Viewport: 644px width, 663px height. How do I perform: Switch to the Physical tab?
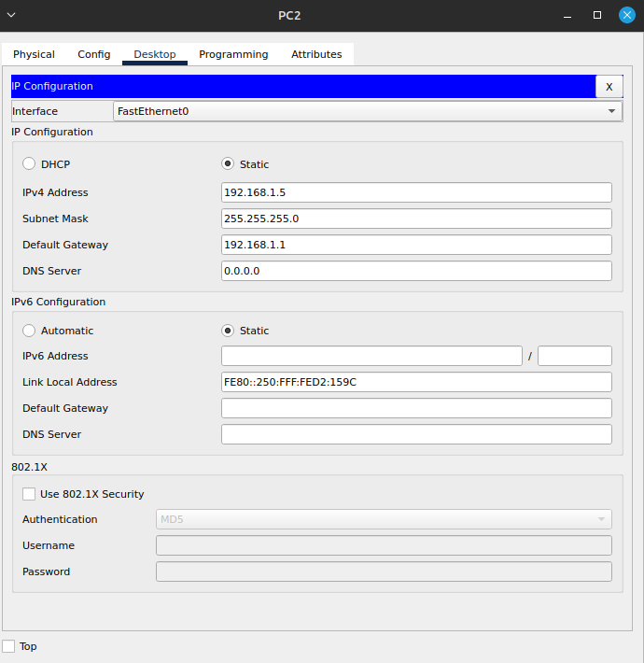click(x=34, y=54)
